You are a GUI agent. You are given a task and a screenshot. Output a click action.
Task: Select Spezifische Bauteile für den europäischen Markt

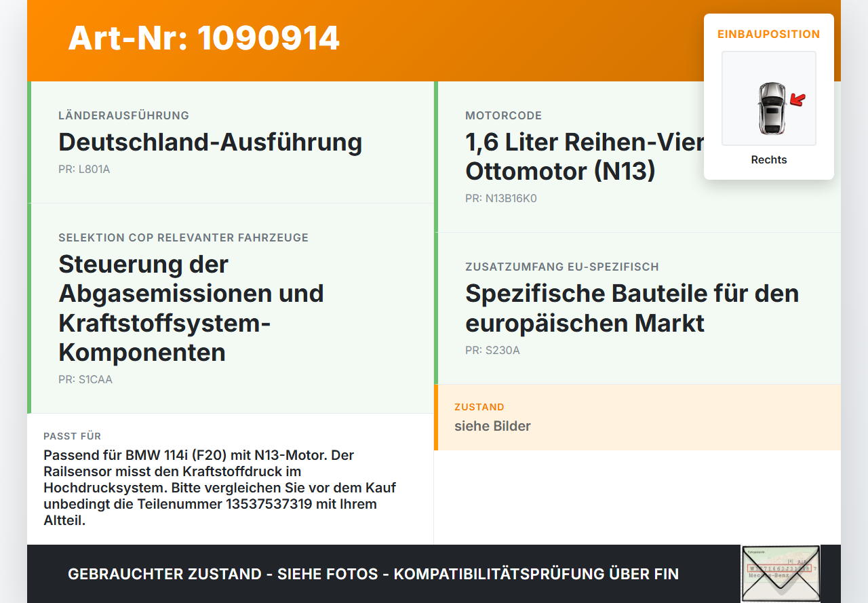tap(632, 308)
